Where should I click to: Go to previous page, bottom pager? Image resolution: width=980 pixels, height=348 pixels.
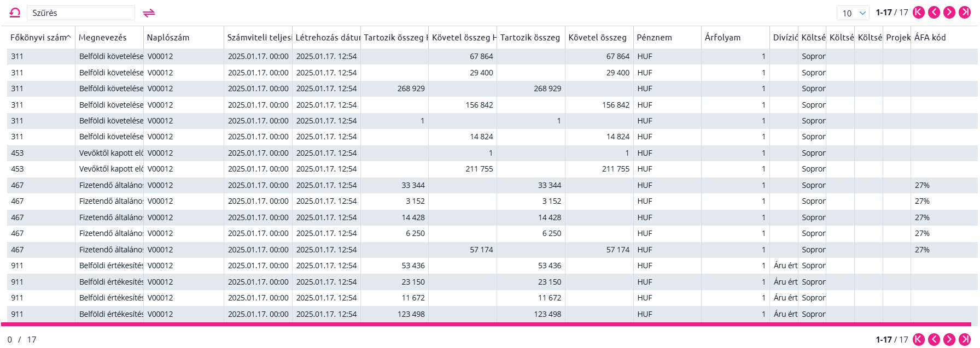point(934,339)
